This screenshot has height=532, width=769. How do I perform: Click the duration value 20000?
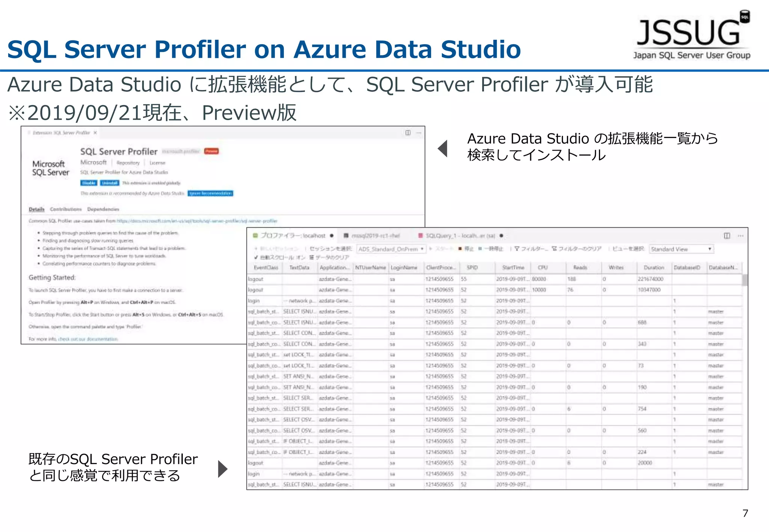tap(645, 463)
